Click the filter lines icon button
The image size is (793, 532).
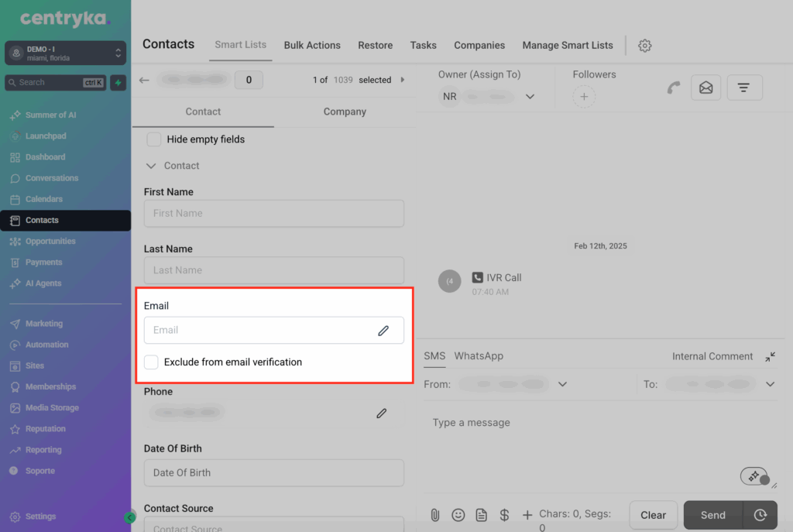pos(743,88)
